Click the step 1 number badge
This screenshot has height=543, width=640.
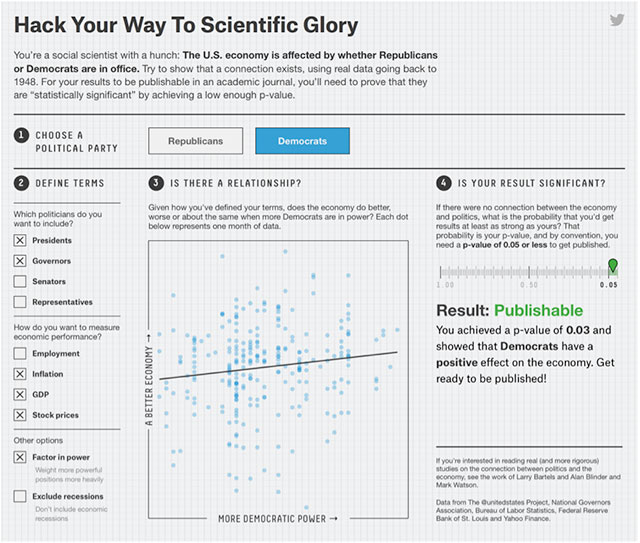(21, 135)
